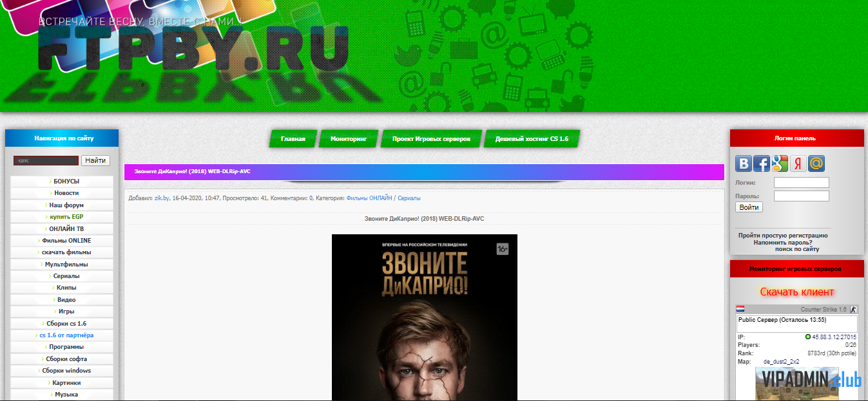Open скачать фильмы sidebar link

[x=62, y=252]
